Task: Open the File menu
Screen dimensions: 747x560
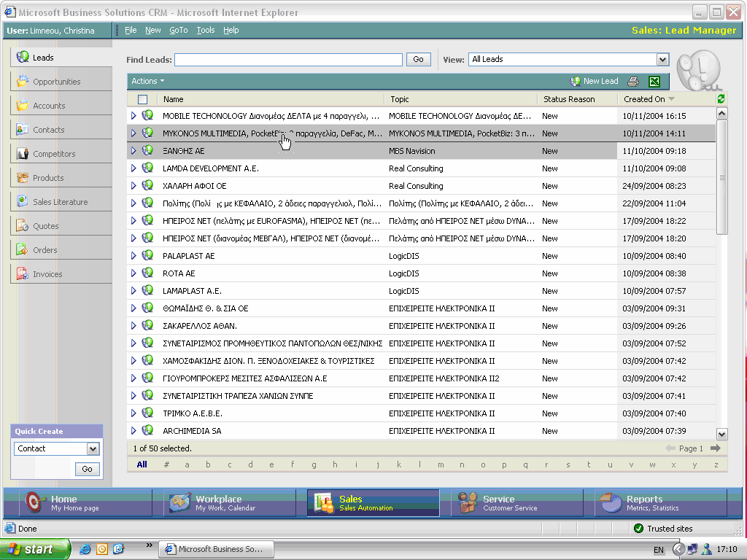Action: click(x=131, y=30)
